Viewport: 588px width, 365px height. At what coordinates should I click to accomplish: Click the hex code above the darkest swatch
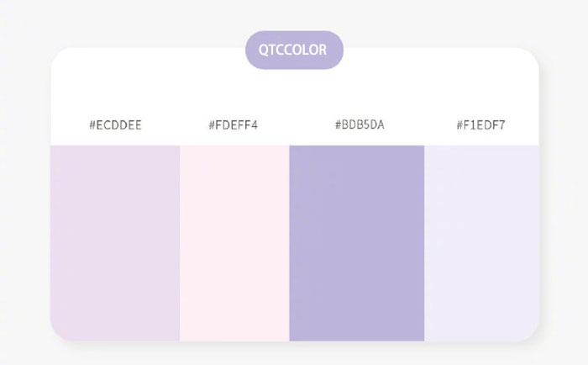click(360, 125)
